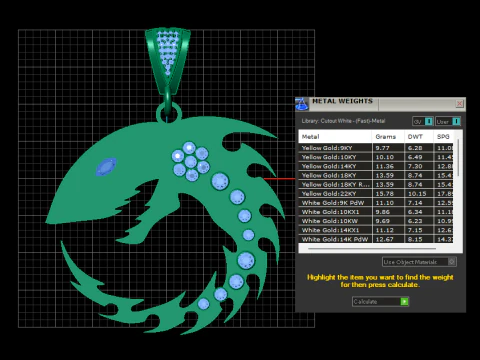Click the flask icon in Metal Weights title
The image size is (480, 360).
[x=302, y=104]
